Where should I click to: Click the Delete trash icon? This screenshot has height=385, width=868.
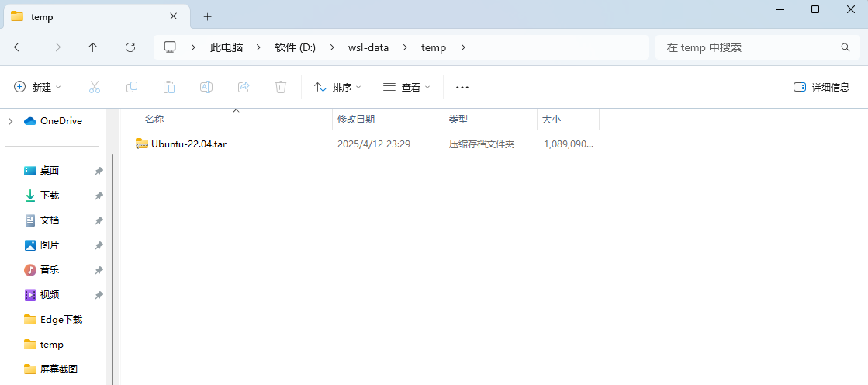[x=281, y=87]
